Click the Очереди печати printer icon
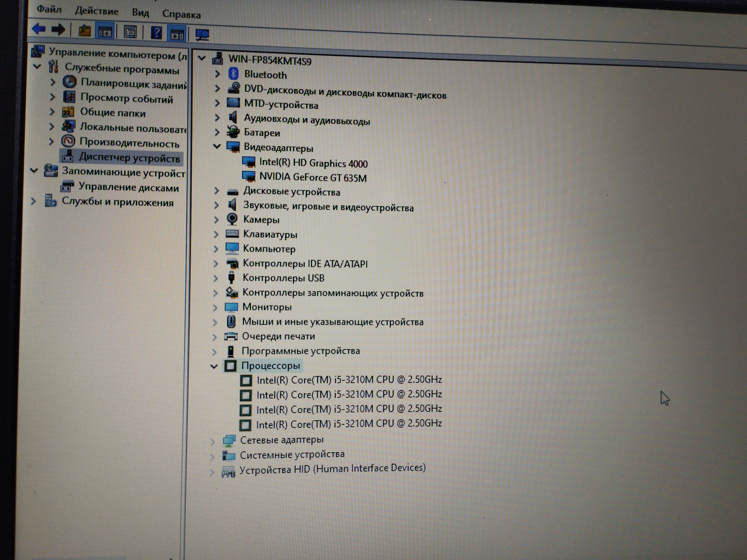This screenshot has height=560, width=747. pos(231,336)
